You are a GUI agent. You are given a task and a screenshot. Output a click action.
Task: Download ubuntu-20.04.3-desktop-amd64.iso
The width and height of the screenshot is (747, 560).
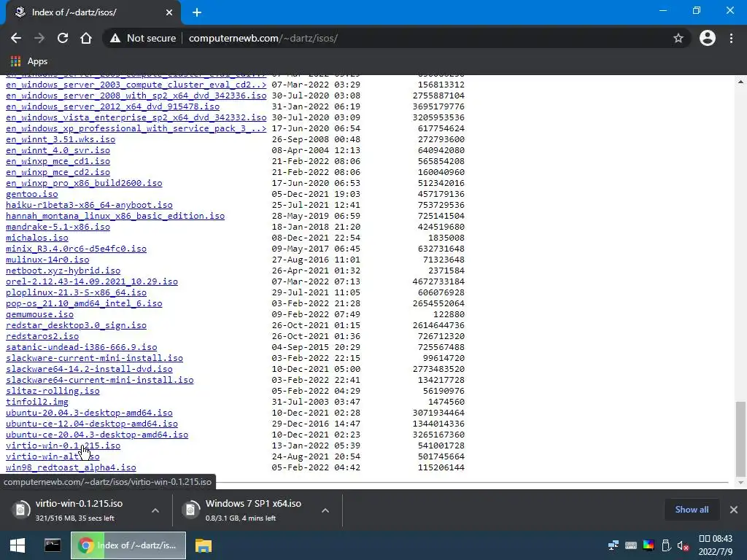tap(89, 413)
